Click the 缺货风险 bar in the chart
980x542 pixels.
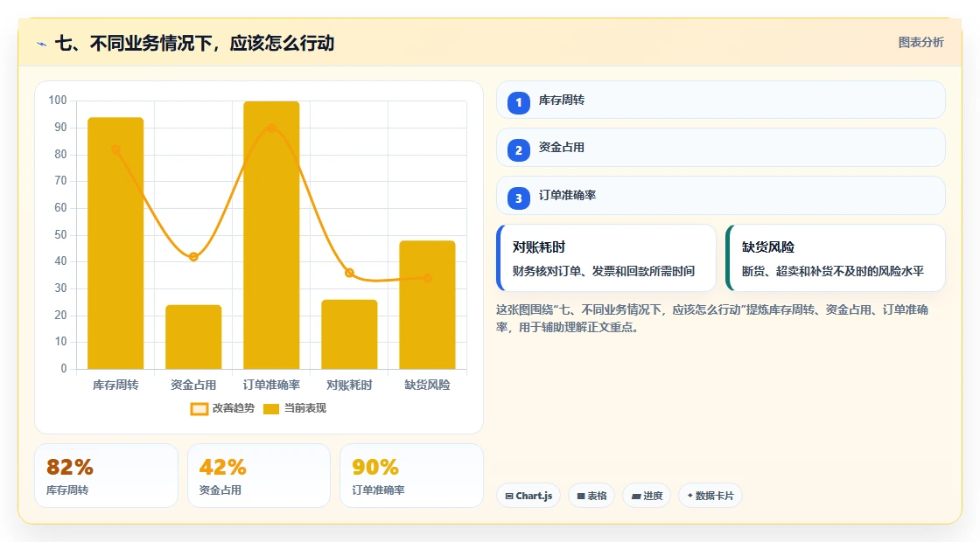(428, 305)
